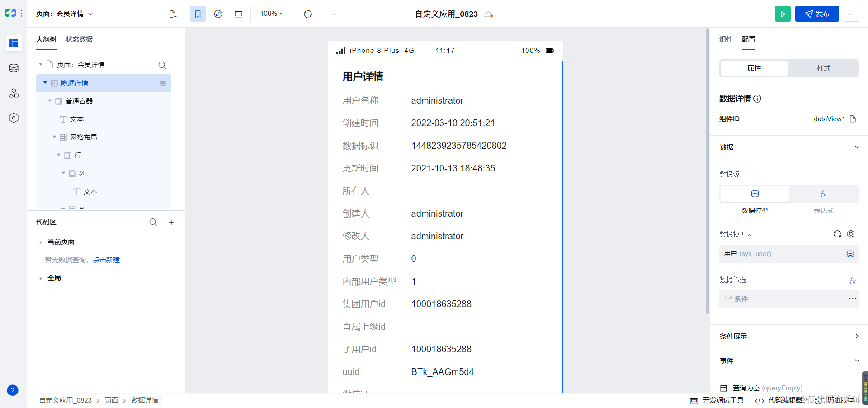Collapse the 网格布局 tree node
868x408 pixels.
54,137
